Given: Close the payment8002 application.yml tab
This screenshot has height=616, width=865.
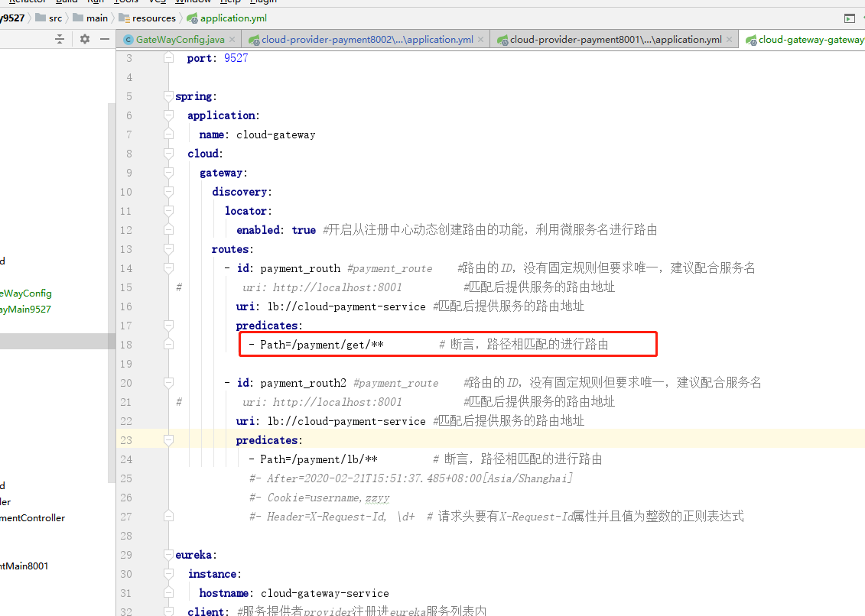Looking at the screenshot, I should (480, 39).
